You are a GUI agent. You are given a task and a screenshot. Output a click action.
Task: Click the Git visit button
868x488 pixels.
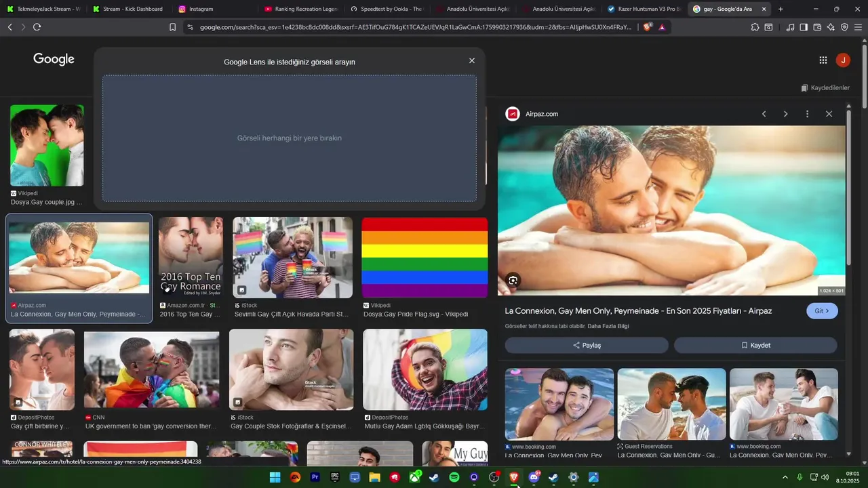tap(822, 311)
